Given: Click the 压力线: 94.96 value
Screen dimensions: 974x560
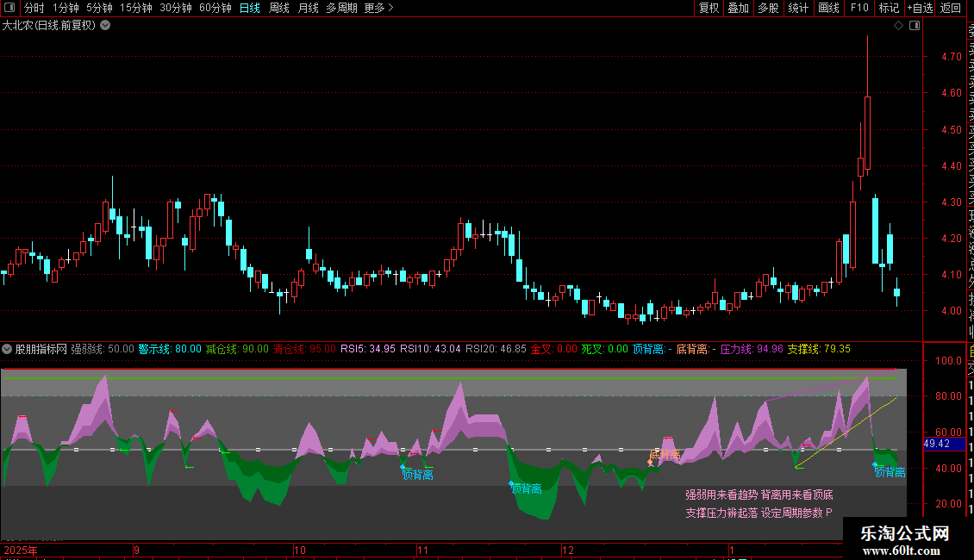Looking at the screenshot, I should pos(752,349).
